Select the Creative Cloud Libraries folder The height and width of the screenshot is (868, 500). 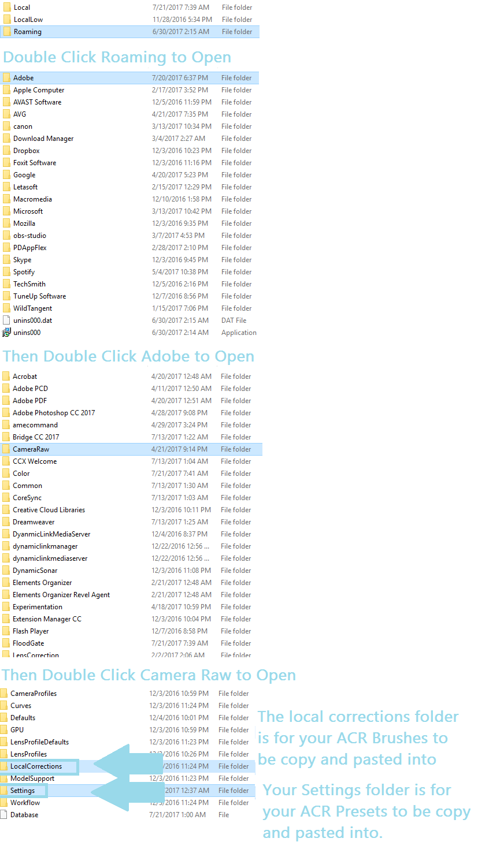click(49, 510)
